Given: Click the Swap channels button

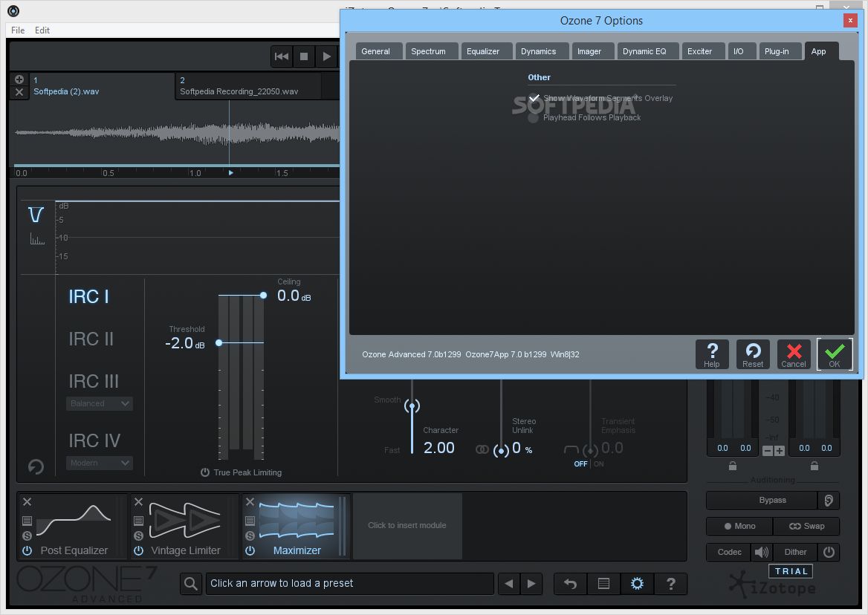Looking at the screenshot, I should [x=806, y=526].
